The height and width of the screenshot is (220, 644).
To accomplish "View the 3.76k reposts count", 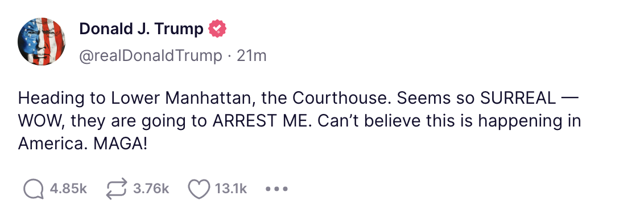I will coord(151,189).
